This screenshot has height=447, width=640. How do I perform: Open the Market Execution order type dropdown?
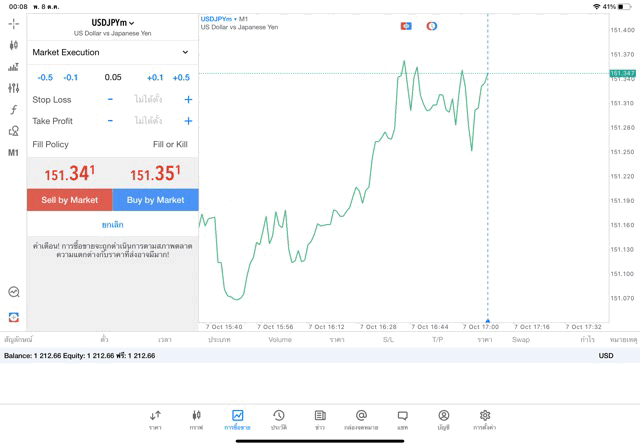click(x=112, y=52)
